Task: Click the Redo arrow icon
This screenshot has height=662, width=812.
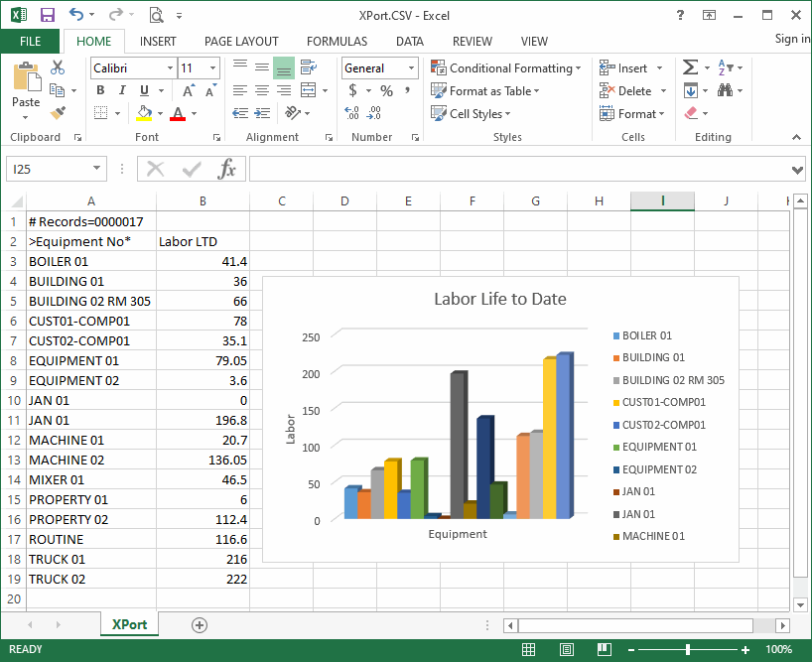Action: [115, 15]
